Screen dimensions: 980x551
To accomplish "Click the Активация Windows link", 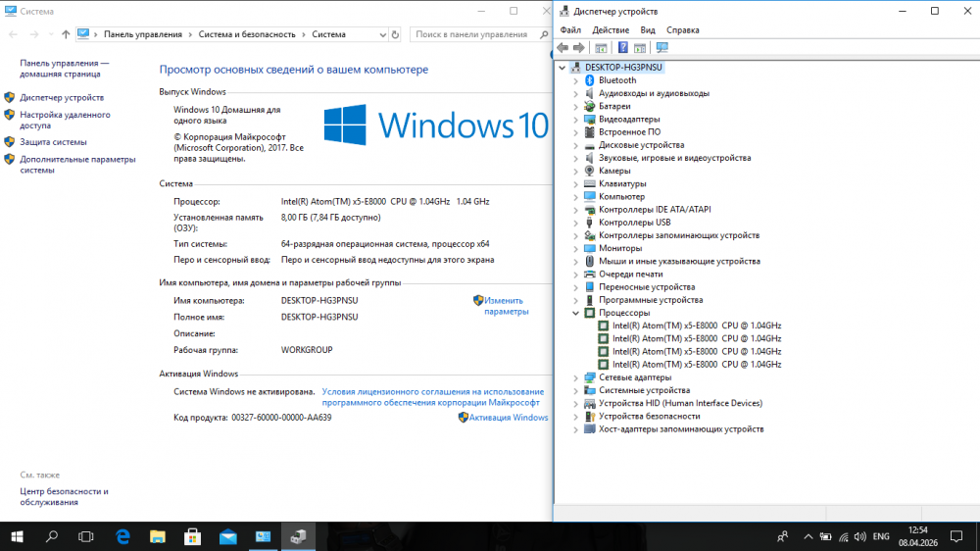I will 508,418.
